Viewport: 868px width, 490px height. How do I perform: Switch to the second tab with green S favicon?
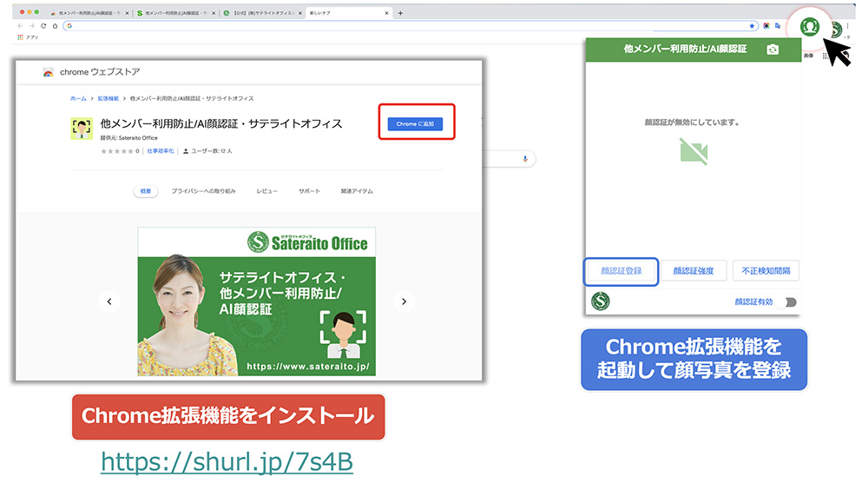[175, 13]
